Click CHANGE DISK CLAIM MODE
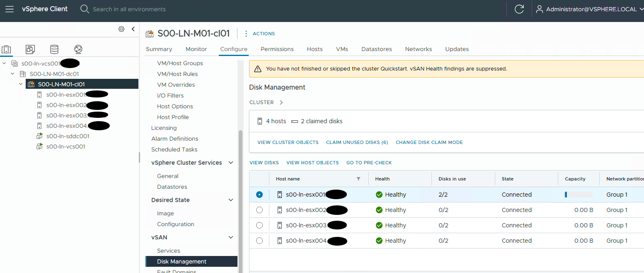 pos(429,142)
